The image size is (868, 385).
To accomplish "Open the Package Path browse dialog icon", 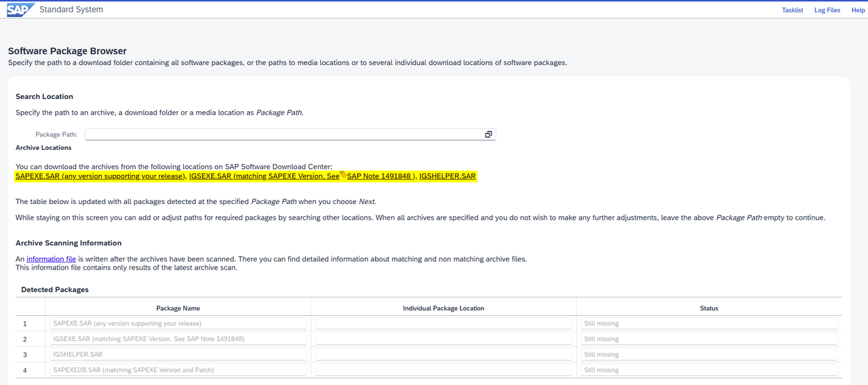I will pos(488,134).
